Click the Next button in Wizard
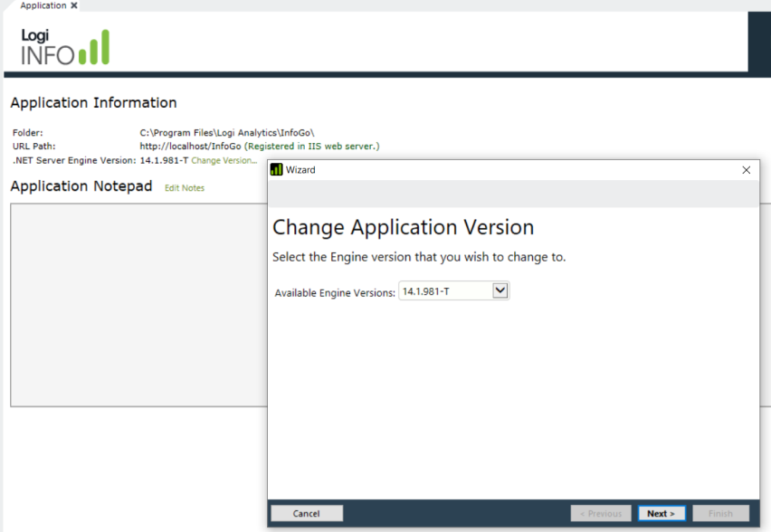The width and height of the screenshot is (771, 532). [662, 513]
